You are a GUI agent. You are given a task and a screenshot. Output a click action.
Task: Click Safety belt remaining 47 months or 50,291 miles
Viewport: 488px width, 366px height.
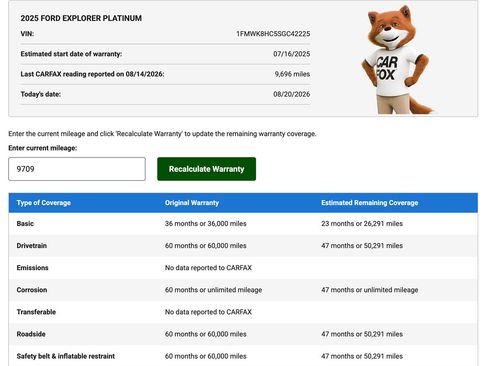pyautogui.click(x=362, y=356)
